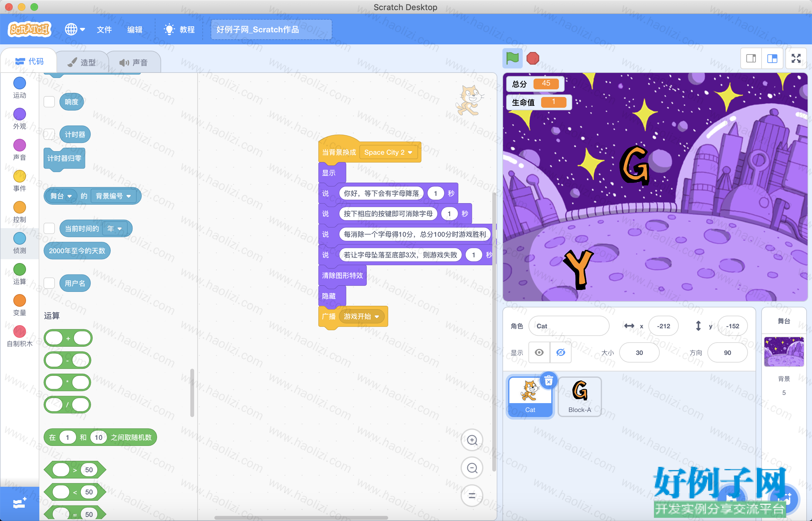
Task: Open the 游戏开始 broadcast dropdown
Action: pyautogui.click(x=362, y=316)
